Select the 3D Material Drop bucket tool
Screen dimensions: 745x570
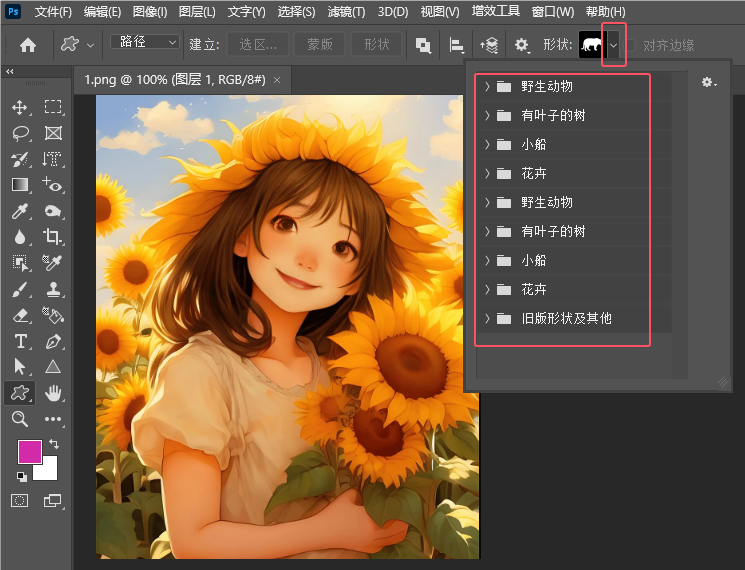(53, 315)
